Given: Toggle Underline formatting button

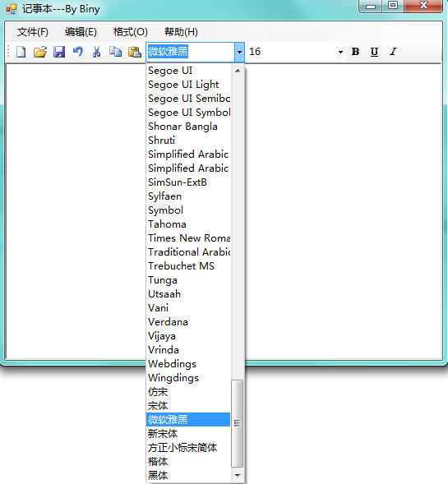Looking at the screenshot, I should [374, 52].
